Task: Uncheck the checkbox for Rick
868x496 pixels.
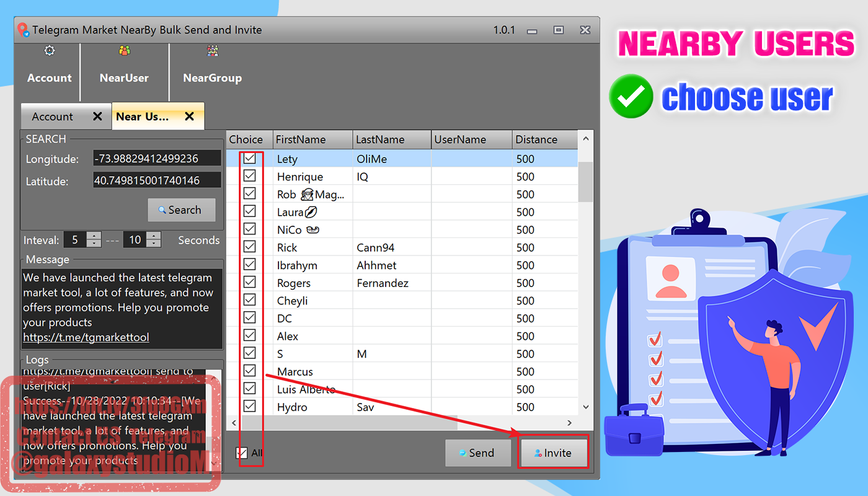Action: tap(249, 247)
